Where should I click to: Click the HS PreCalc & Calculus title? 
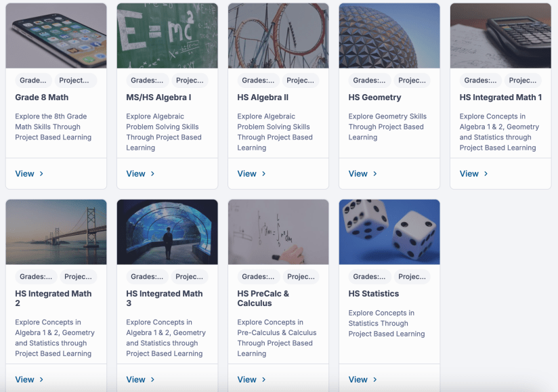pyautogui.click(x=263, y=299)
